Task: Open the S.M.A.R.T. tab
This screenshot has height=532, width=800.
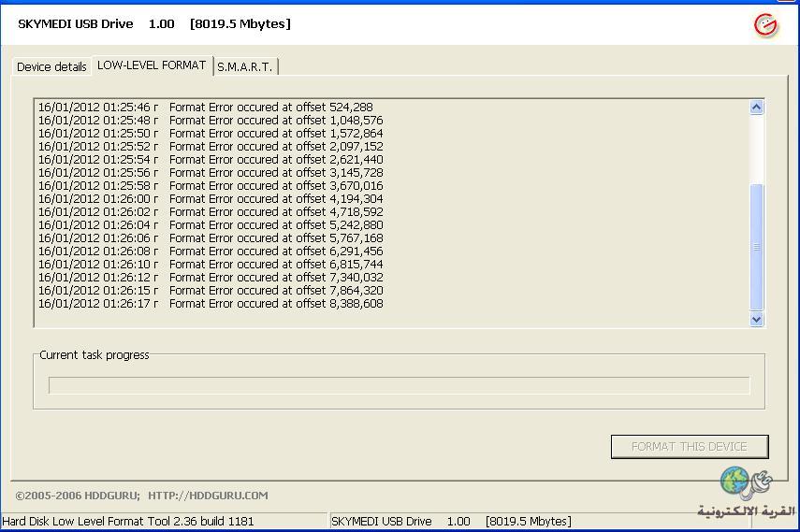Action: pyautogui.click(x=245, y=67)
